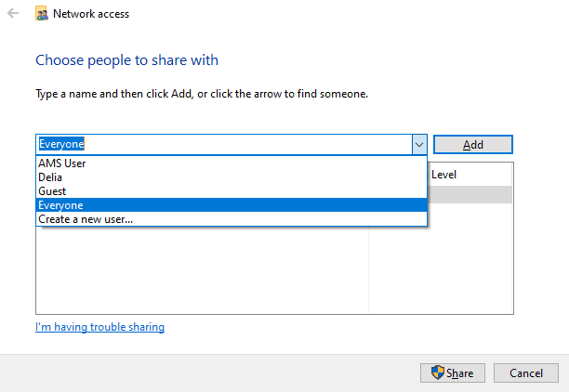Click the Type a name instruction text
This screenshot has width=569, height=392.
coord(201,94)
